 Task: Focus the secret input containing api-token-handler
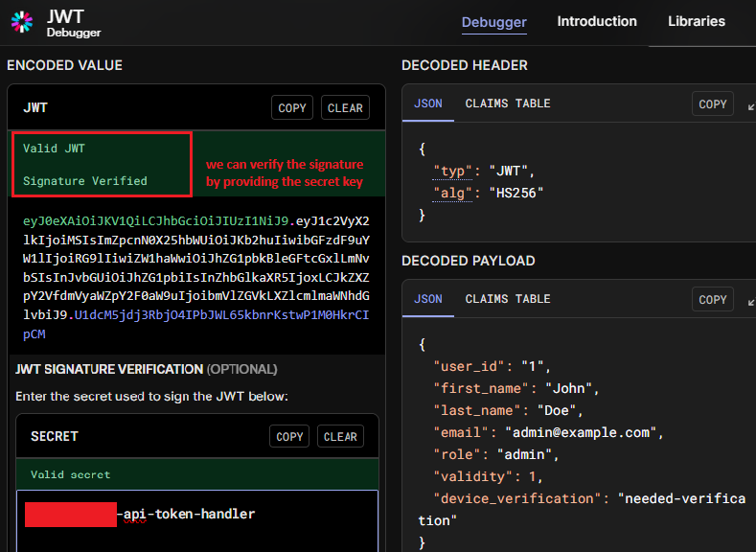pyautogui.click(x=197, y=520)
